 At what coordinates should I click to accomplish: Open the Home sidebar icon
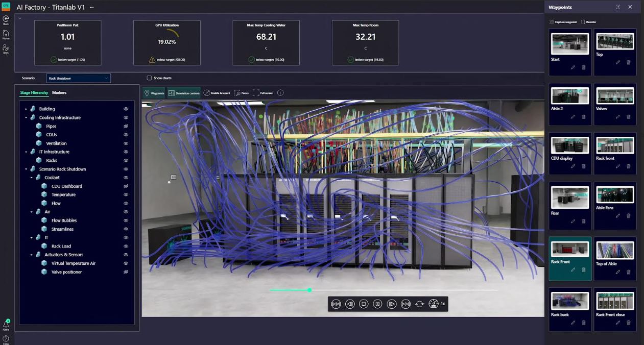pos(6,34)
